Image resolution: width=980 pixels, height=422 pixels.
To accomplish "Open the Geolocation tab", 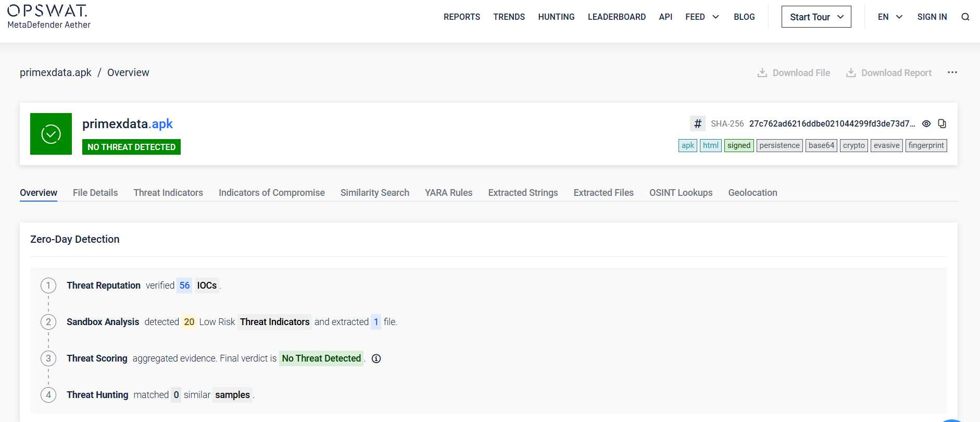I will click(x=752, y=193).
